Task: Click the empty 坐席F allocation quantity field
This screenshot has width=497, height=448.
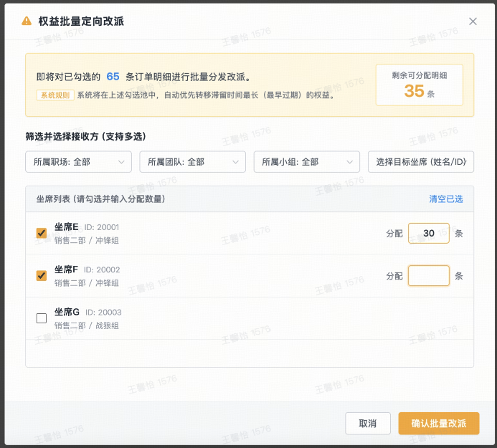Action: pyautogui.click(x=428, y=276)
